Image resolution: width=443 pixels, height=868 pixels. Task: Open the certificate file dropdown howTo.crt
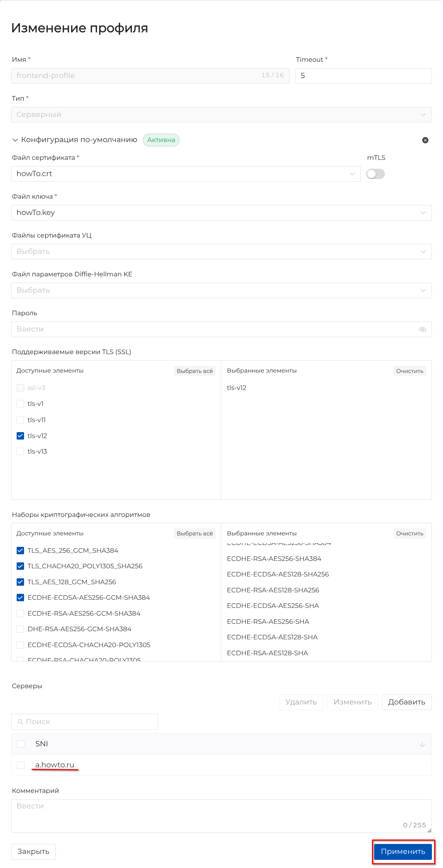tap(186, 174)
